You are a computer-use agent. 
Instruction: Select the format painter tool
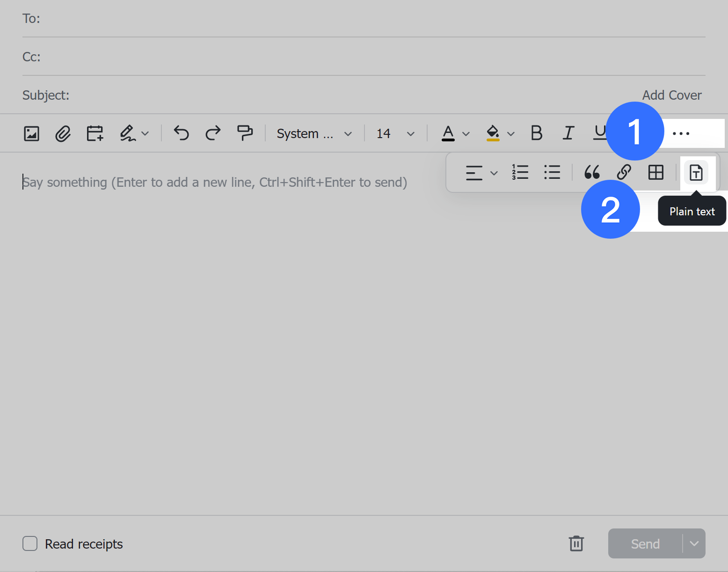point(245,133)
